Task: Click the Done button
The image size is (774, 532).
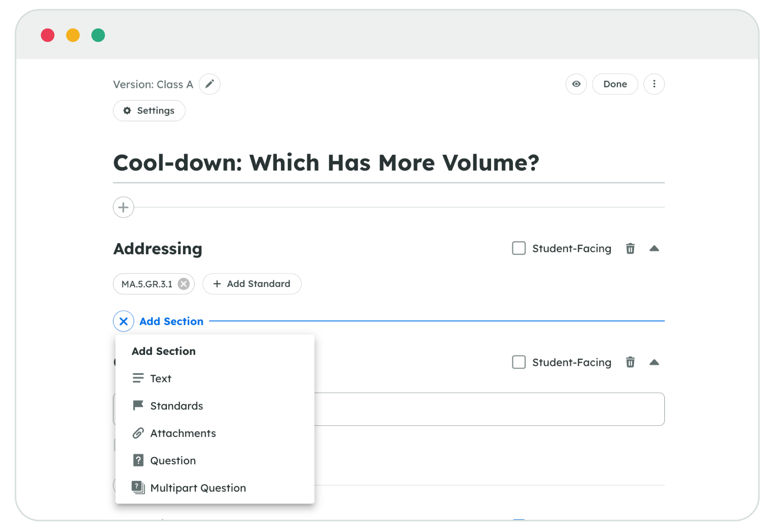Action: 615,84
